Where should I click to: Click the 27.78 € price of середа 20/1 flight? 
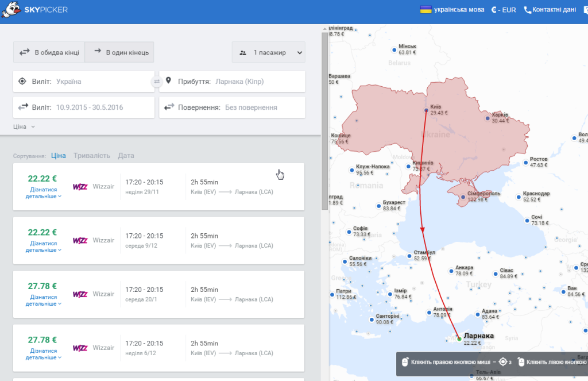(x=42, y=286)
